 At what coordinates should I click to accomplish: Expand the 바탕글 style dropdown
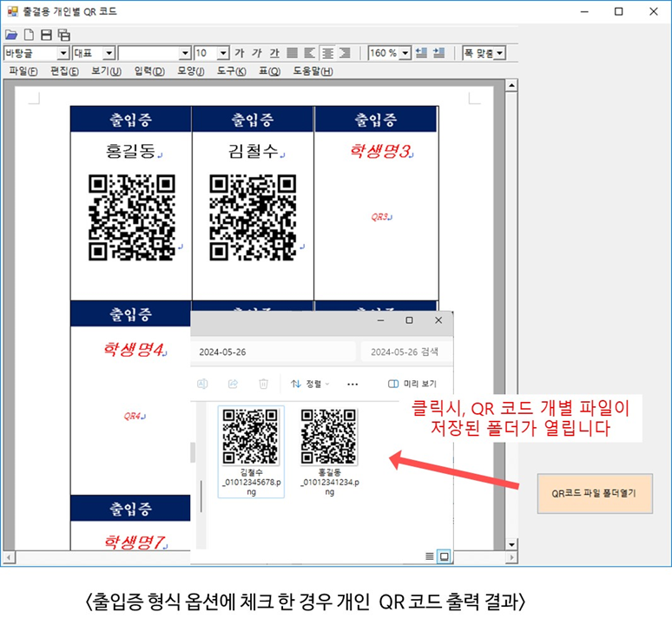tap(63, 53)
